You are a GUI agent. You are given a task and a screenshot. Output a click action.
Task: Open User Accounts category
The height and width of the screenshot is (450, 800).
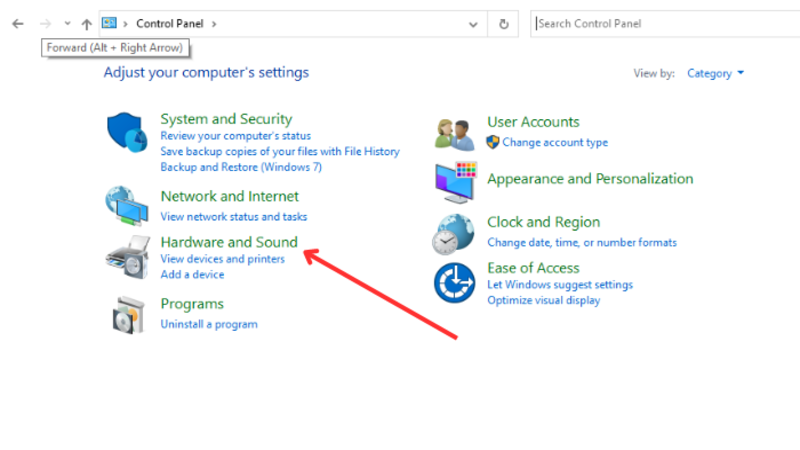pyautogui.click(x=533, y=122)
